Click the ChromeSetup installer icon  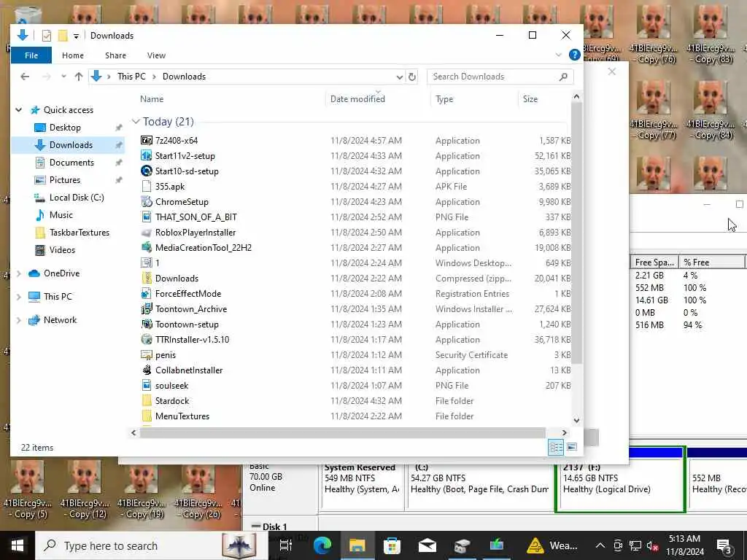(x=146, y=201)
